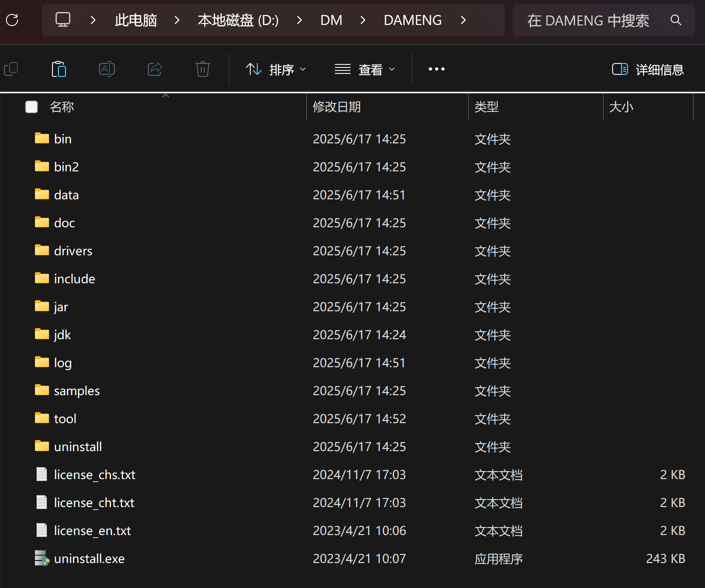Toggle the 详细信息 details pane button

point(648,69)
